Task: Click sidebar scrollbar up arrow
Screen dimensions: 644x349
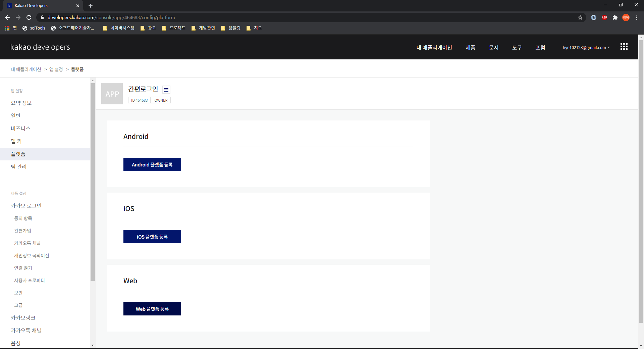Action: coord(93,81)
